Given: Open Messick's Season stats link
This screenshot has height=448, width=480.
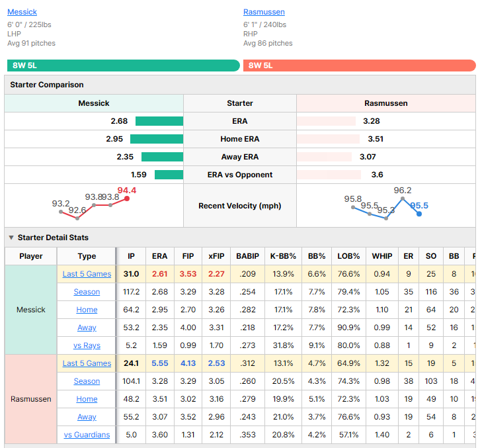Looking at the screenshot, I should pyautogui.click(x=87, y=292).
